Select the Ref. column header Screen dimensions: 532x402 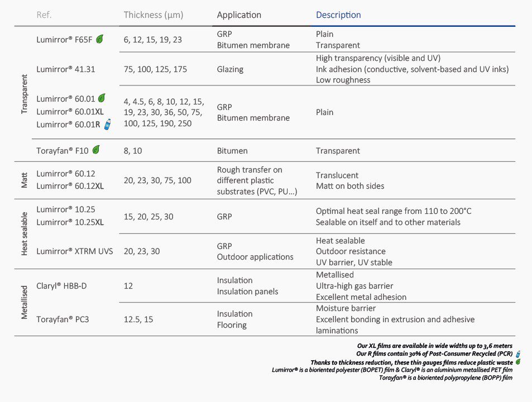pos(44,15)
